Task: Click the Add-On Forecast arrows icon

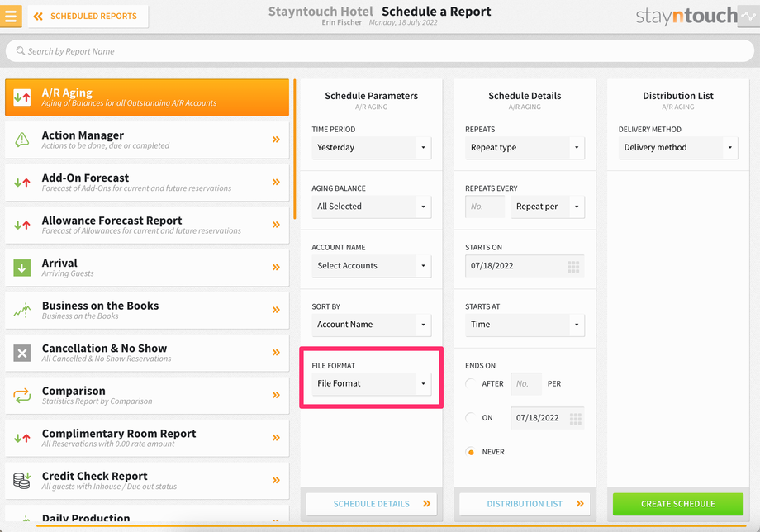Action: pyautogui.click(x=21, y=183)
